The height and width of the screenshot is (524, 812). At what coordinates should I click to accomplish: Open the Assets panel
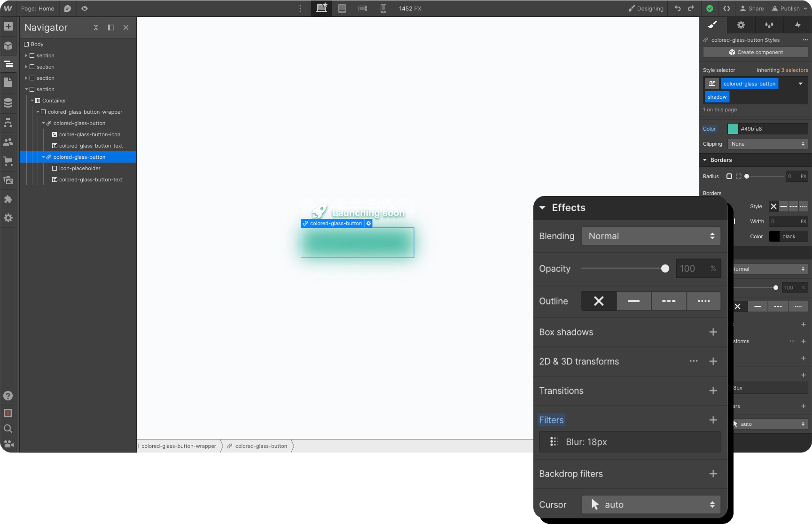8,180
